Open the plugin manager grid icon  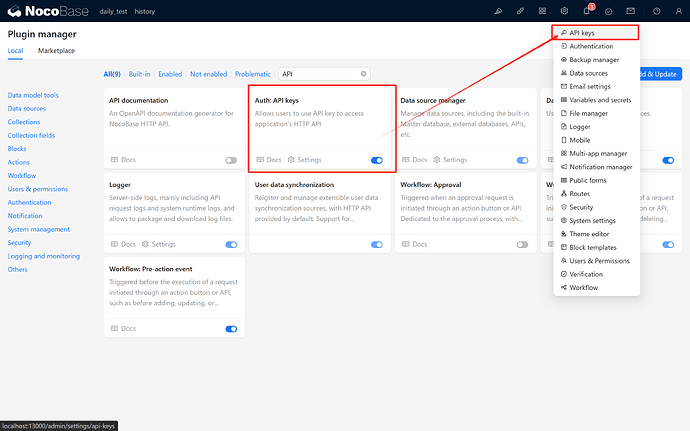point(542,11)
